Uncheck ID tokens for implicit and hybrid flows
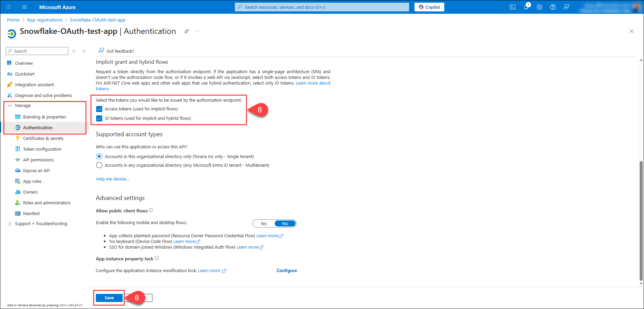The width and height of the screenshot is (644, 309). tap(99, 118)
